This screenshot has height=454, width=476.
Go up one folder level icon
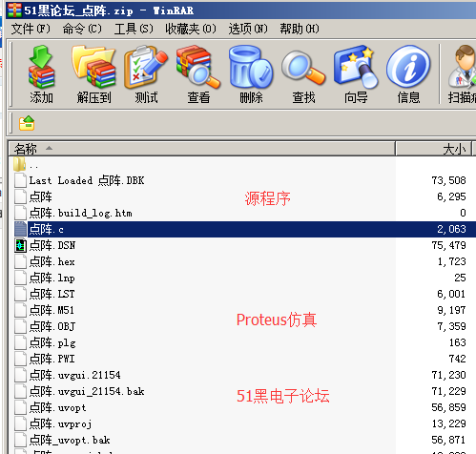(27, 123)
